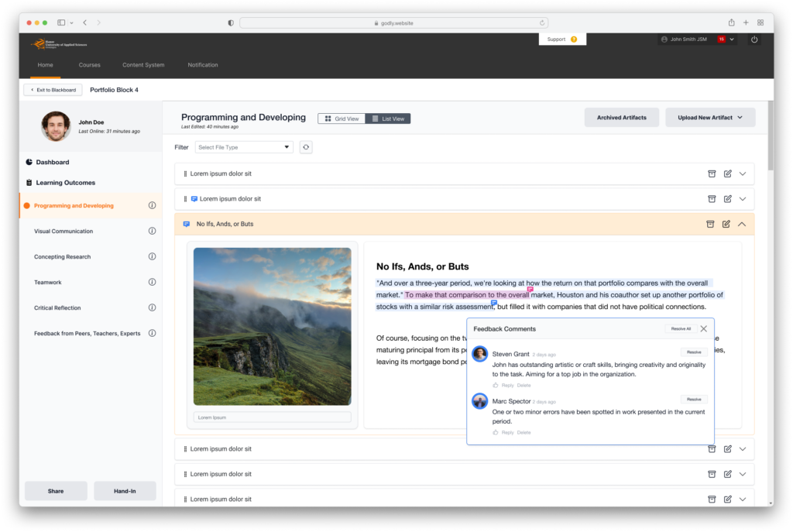Expand the Lorem ipsum row with the comment icon
793x532 pixels.
[743, 199]
